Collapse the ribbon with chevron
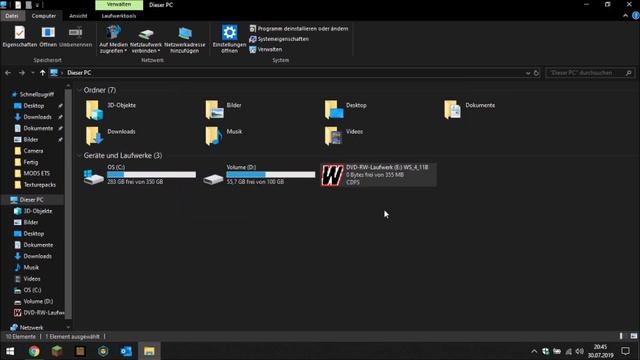 click(625, 16)
